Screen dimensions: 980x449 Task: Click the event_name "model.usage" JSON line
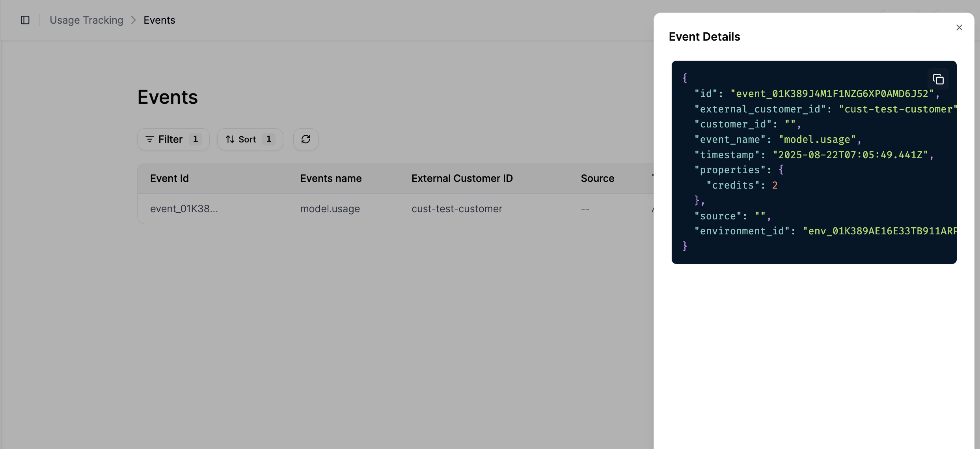[778, 140]
